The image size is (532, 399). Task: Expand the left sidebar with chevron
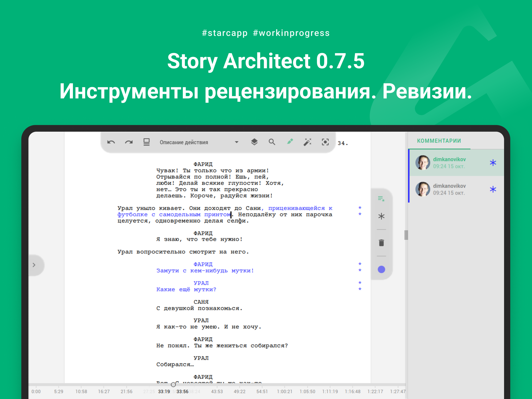[x=34, y=265]
